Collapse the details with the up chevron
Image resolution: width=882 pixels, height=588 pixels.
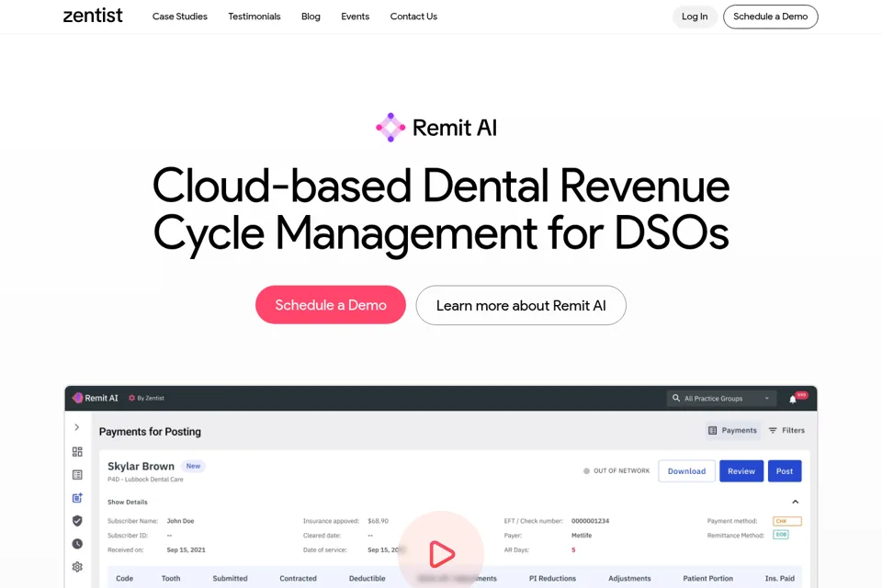(x=795, y=502)
